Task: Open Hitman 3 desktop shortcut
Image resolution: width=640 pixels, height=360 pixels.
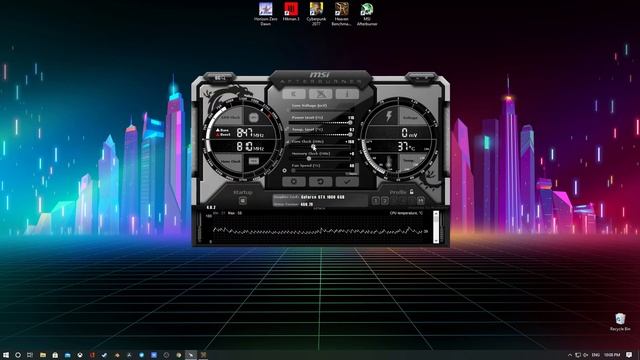Action: (291, 11)
